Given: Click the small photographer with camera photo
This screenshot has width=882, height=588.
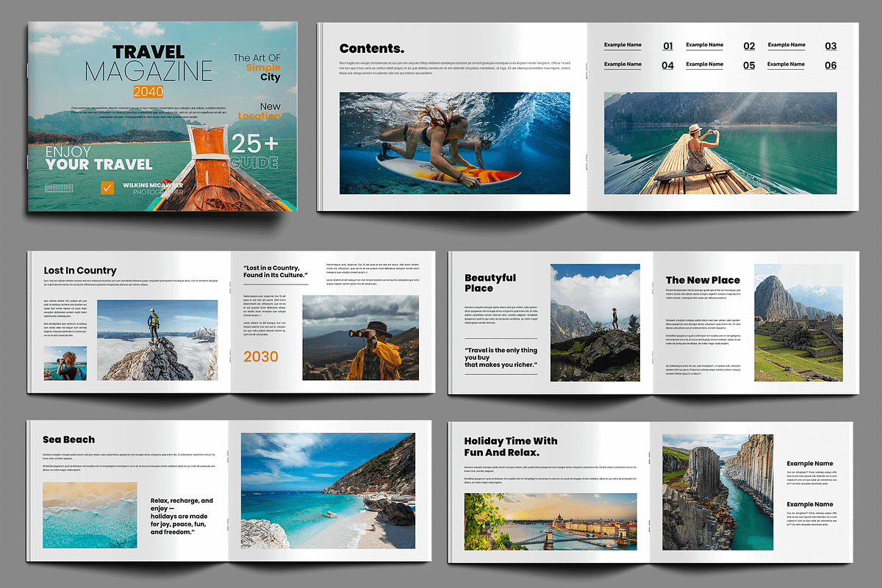Looking at the screenshot, I should tap(65, 363).
